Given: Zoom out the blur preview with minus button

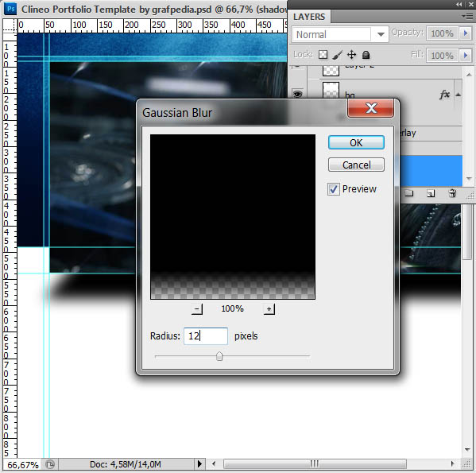Looking at the screenshot, I should pyautogui.click(x=197, y=309).
